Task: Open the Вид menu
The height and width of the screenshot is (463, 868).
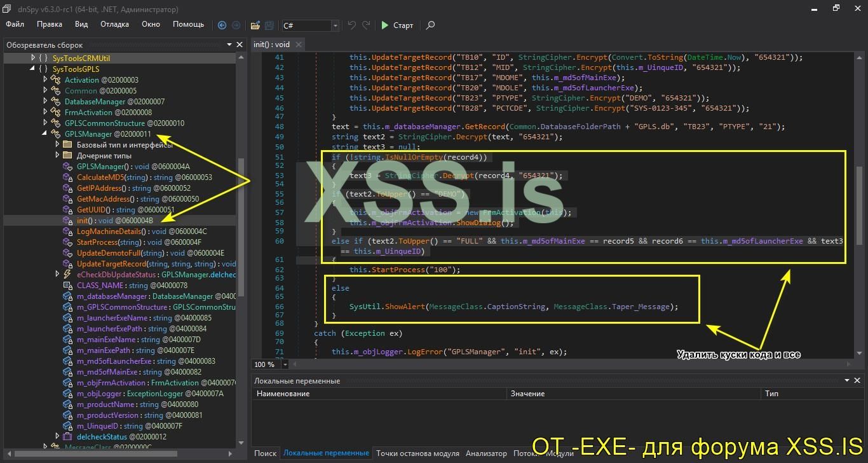Action: (81, 24)
